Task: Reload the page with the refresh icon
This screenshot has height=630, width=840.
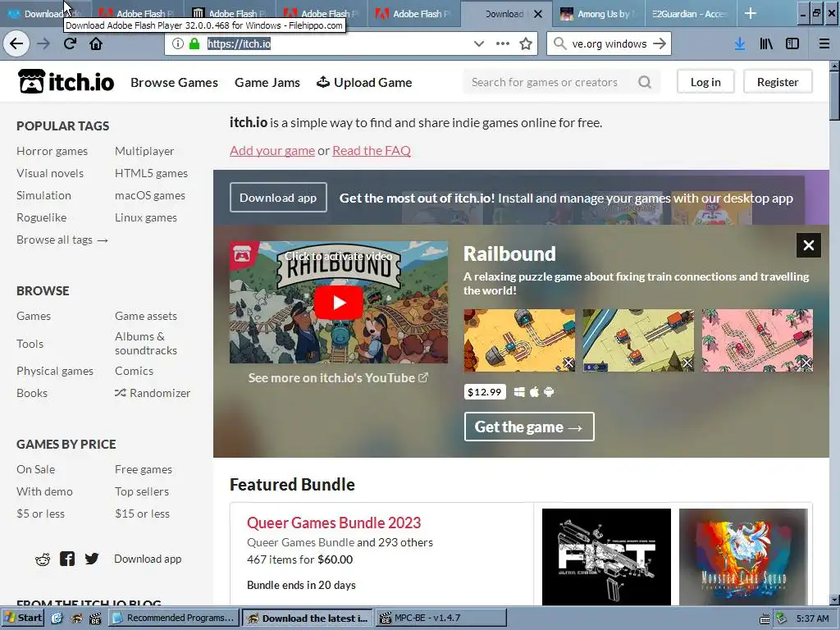Action: [x=70, y=44]
